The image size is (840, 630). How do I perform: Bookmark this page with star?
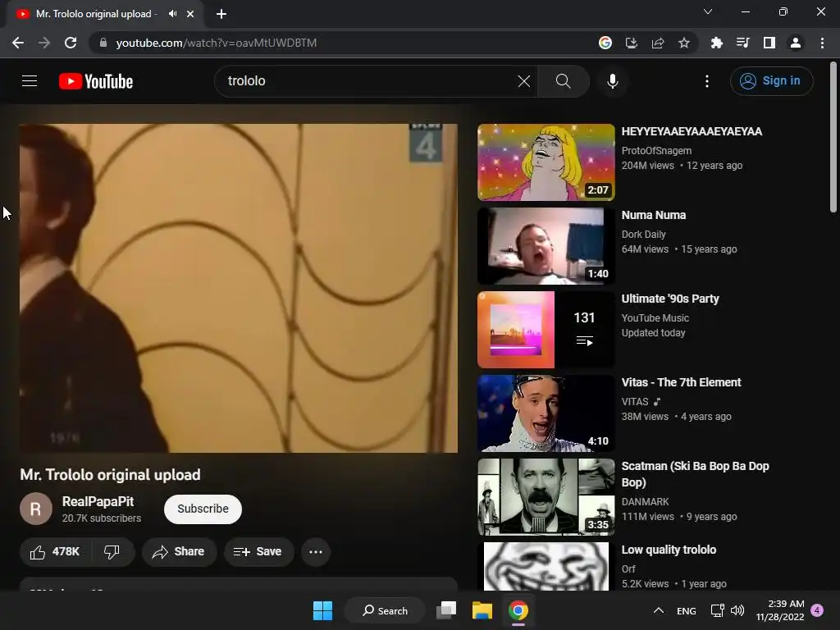[683, 43]
